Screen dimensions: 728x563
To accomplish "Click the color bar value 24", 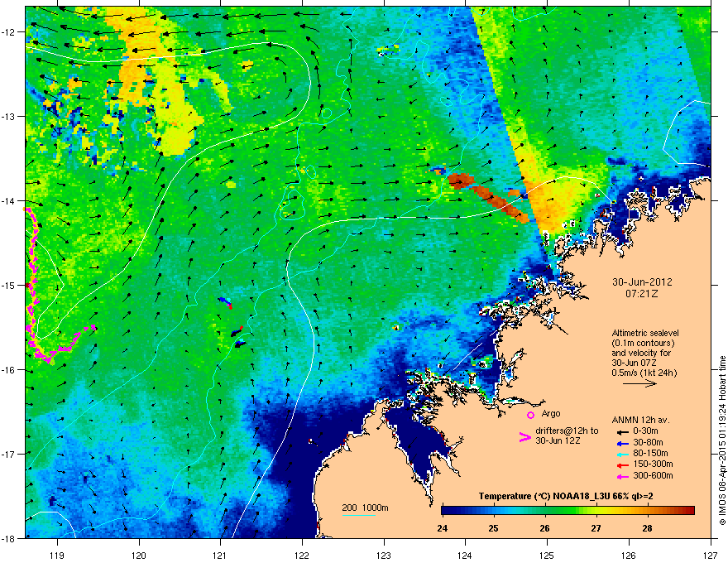I will 443,528.
